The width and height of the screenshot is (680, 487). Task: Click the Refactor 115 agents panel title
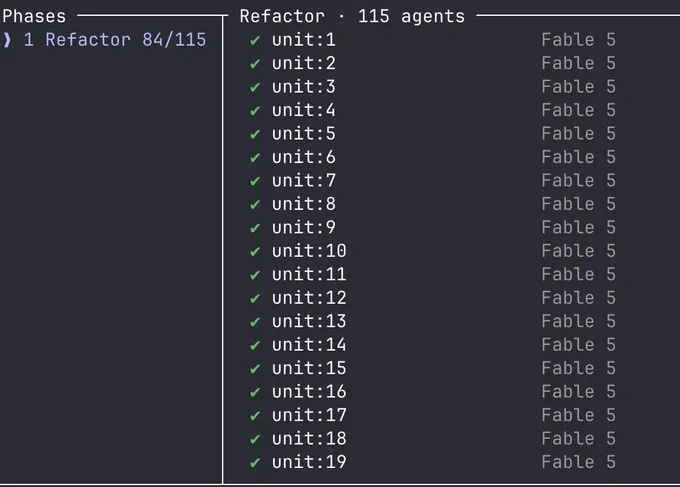tap(352, 16)
